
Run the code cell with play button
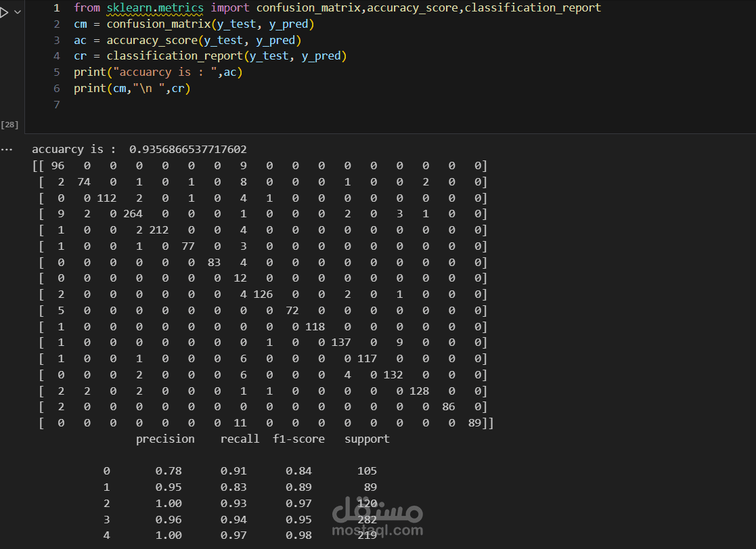[3, 13]
